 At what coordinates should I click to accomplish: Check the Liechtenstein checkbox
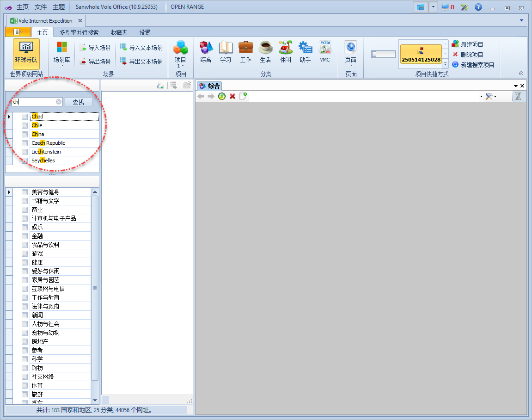point(25,152)
